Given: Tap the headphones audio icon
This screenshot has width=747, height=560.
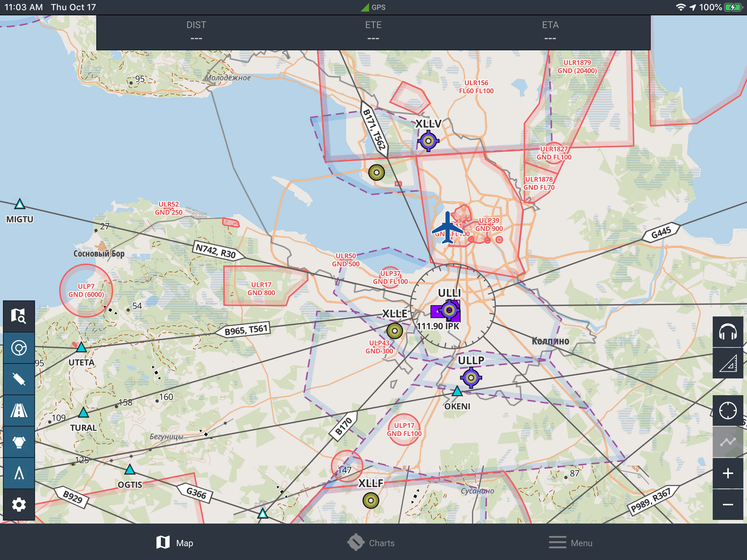Looking at the screenshot, I should (728, 332).
